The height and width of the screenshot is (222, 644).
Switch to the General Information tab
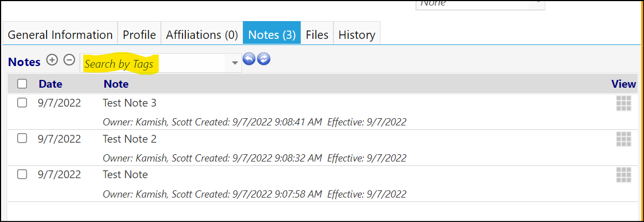pyautogui.click(x=60, y=35)
